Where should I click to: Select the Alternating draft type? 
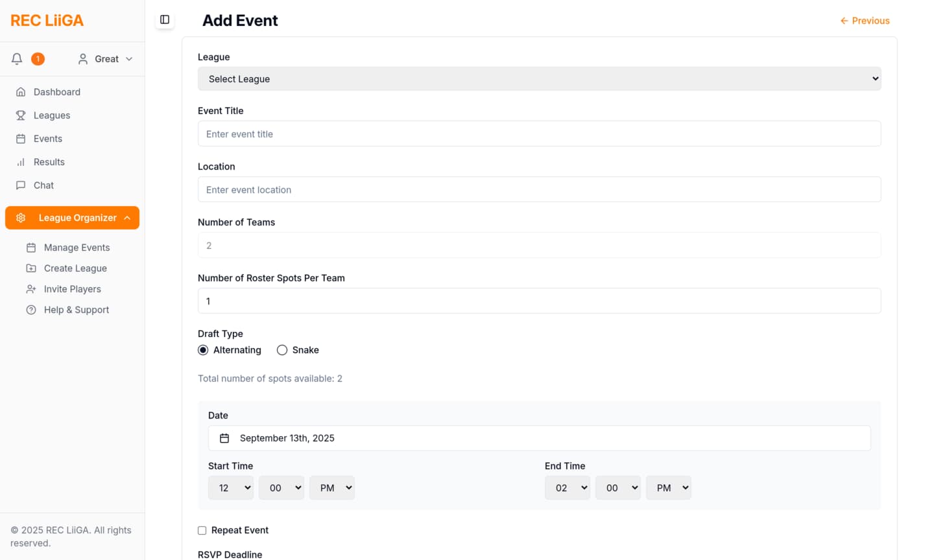click(x=203, y=350)
